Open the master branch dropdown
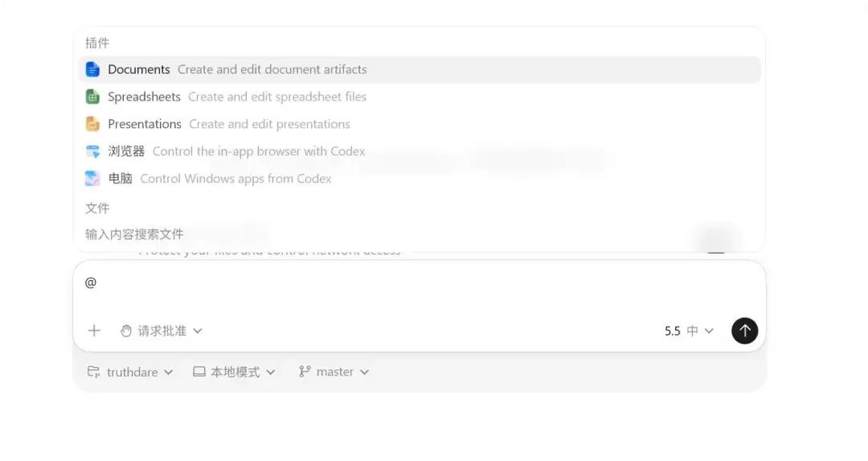Viewport: 868px width, 461px height. (x=334, y=372)
